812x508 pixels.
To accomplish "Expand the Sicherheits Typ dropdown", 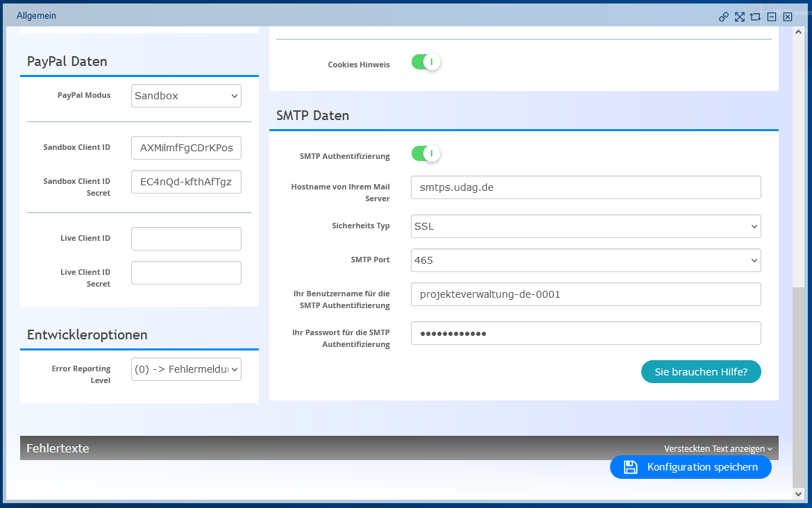I will pos(586,226).
